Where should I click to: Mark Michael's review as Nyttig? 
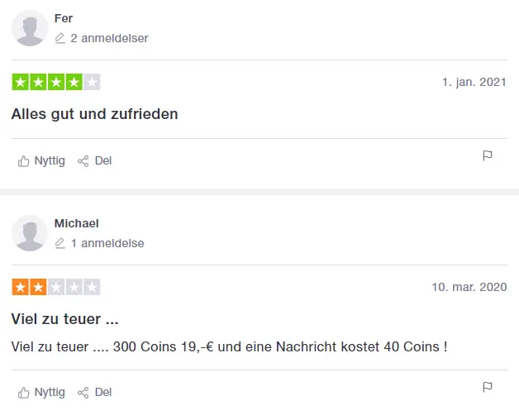[41, 393]
